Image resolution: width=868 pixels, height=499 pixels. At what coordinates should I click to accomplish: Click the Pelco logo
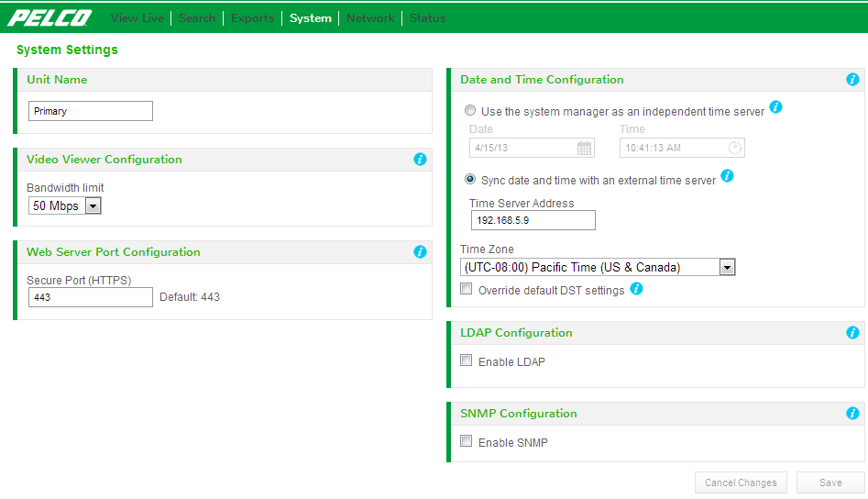coord(50,17)
